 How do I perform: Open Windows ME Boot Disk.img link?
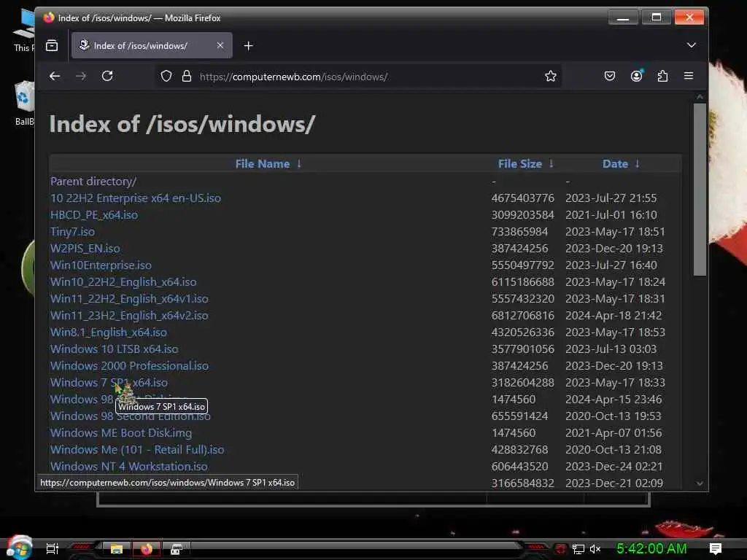click(x=121, y=433)
